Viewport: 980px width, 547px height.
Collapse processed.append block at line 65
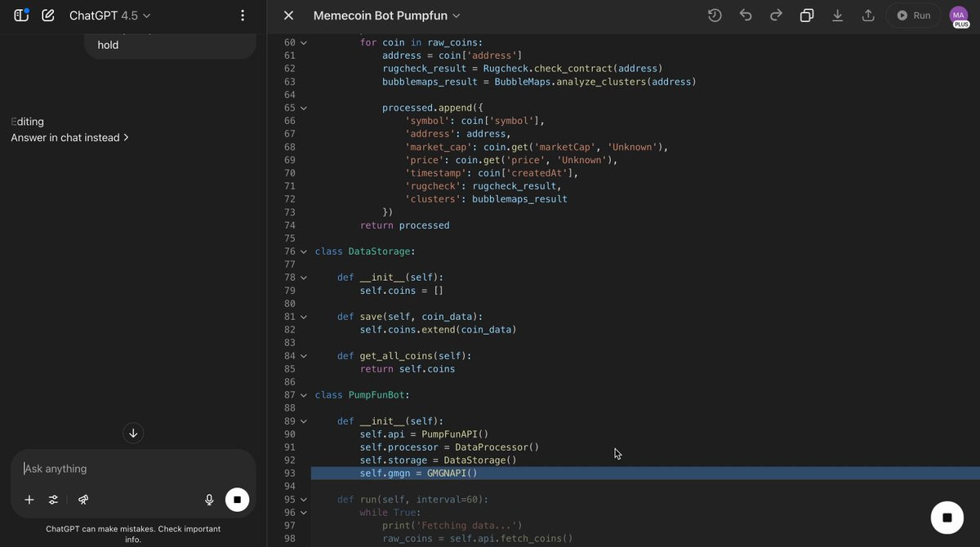click(304, 108)
